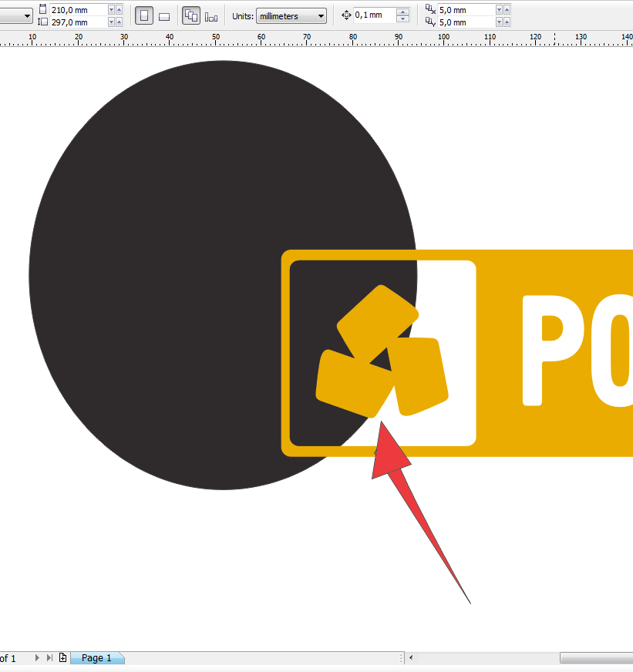Viewport: 633px width, 672px height.
Task: Increase page width with up arrow
Action: pos(120,10)
